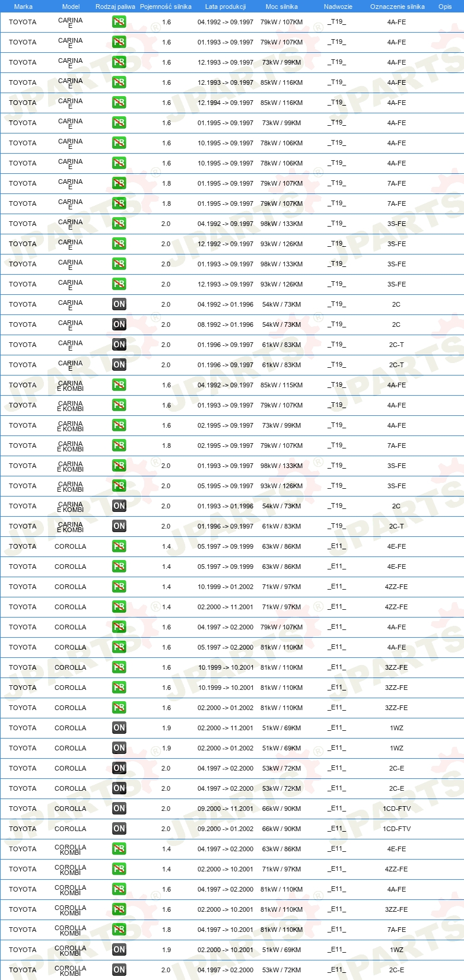Select '3S-FE' in Carina E Kombi 01.1993 row
This screenshot has height=980, width=464.
(x=396, y=466)
